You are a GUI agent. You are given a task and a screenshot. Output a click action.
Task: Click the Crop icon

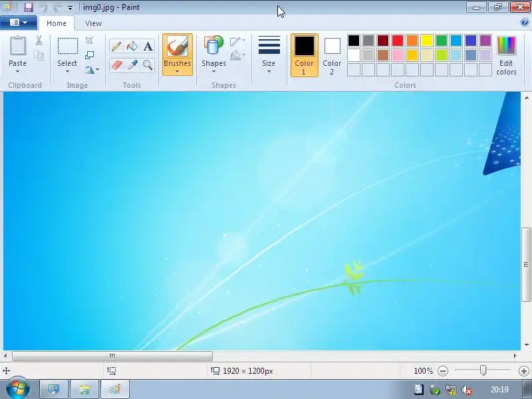tap(89, 41)
